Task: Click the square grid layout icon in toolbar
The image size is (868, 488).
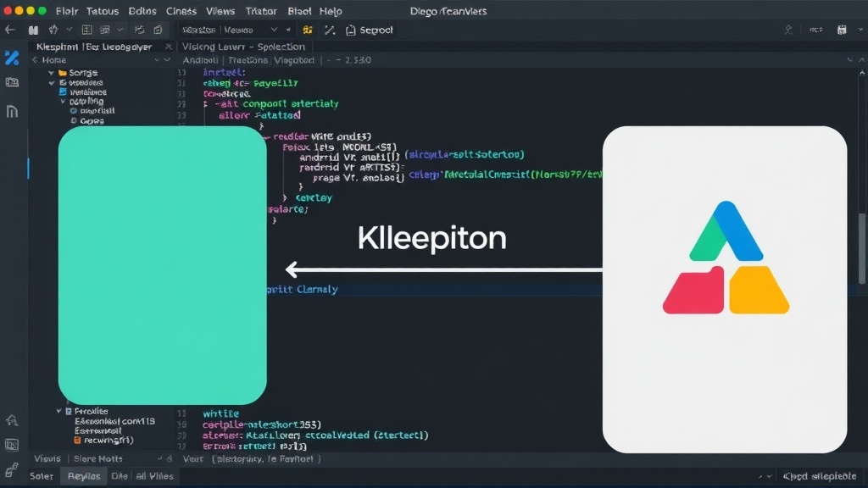Action: click(x=87, y=30)
